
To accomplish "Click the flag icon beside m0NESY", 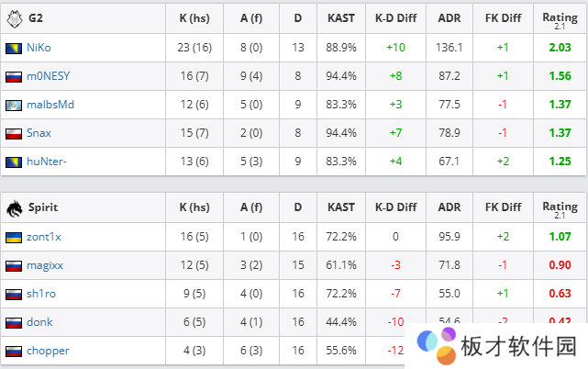I will coord(13,76).
